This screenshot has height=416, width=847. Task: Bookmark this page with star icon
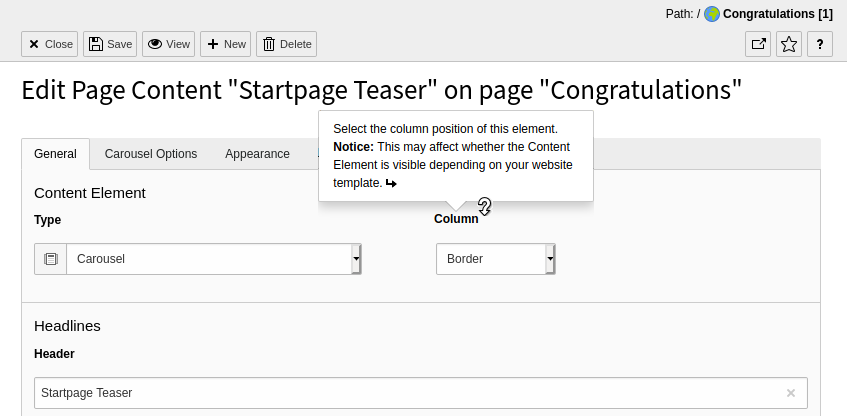(789, 44)
